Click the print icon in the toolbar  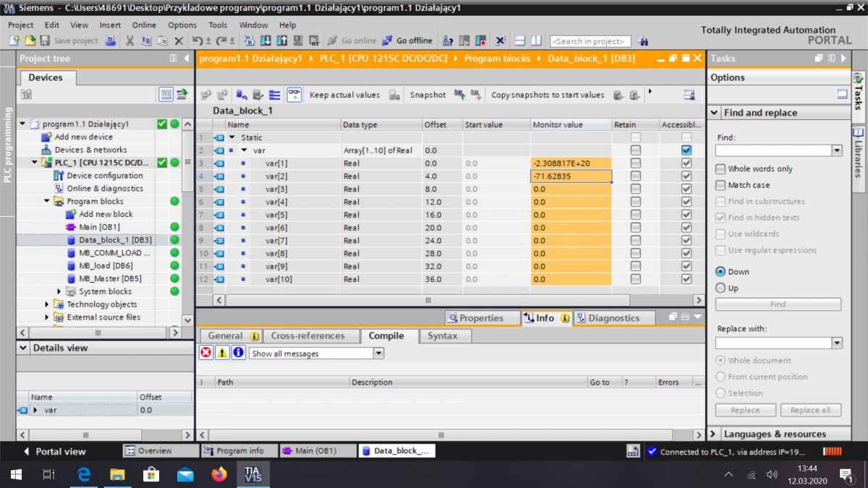[x=110, y=40]
